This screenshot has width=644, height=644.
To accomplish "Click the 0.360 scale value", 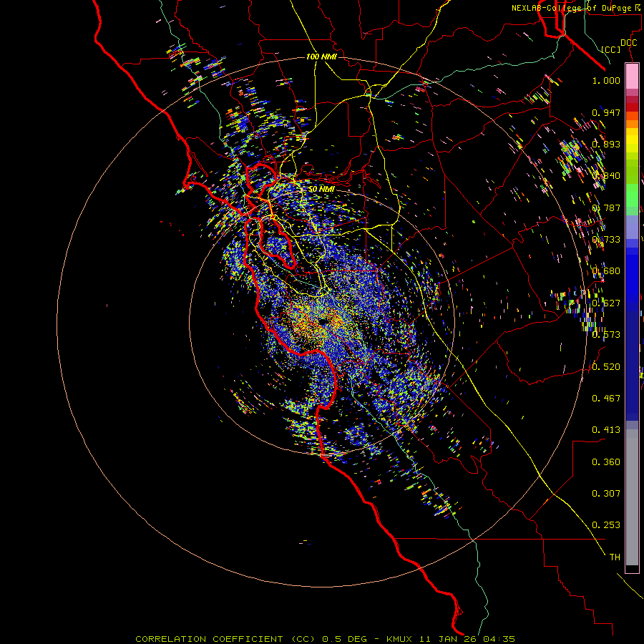I will coord(606,462).
